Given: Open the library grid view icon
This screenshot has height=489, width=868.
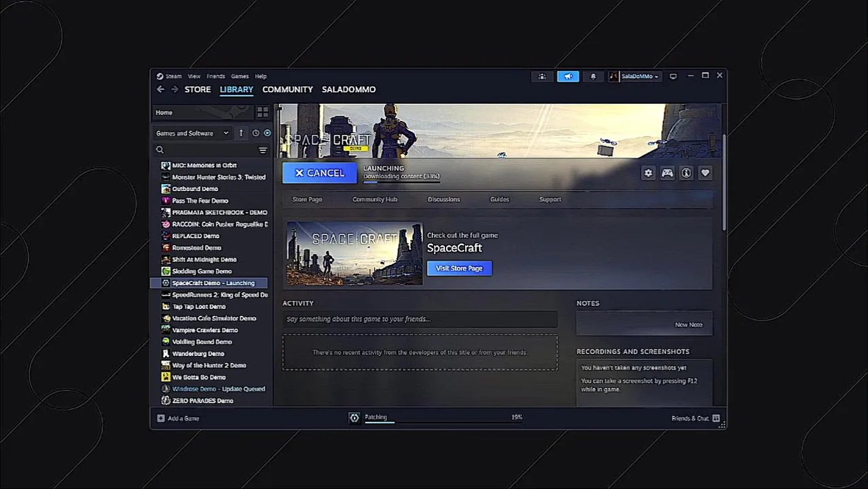Looking at the screenshot, I should [262, 112].
